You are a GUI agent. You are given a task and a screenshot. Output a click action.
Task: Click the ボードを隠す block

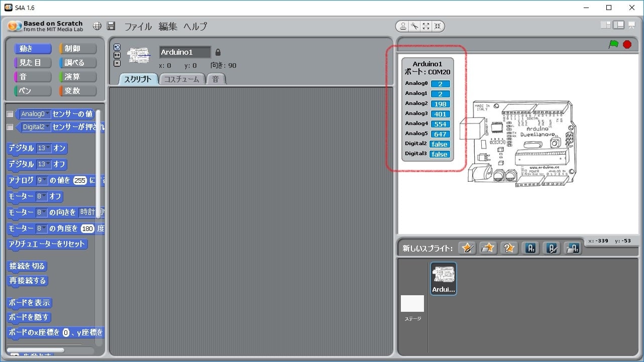pyautogui.click(x=29, y=317)
